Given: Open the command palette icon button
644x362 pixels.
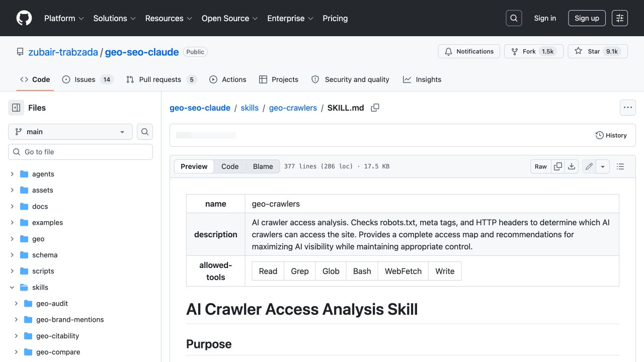Looking at the screenshot, I should point(620,18).
